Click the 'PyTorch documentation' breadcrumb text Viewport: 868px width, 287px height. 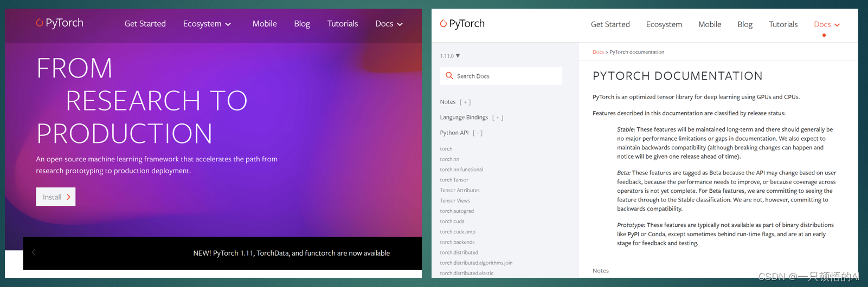(636, 52)
